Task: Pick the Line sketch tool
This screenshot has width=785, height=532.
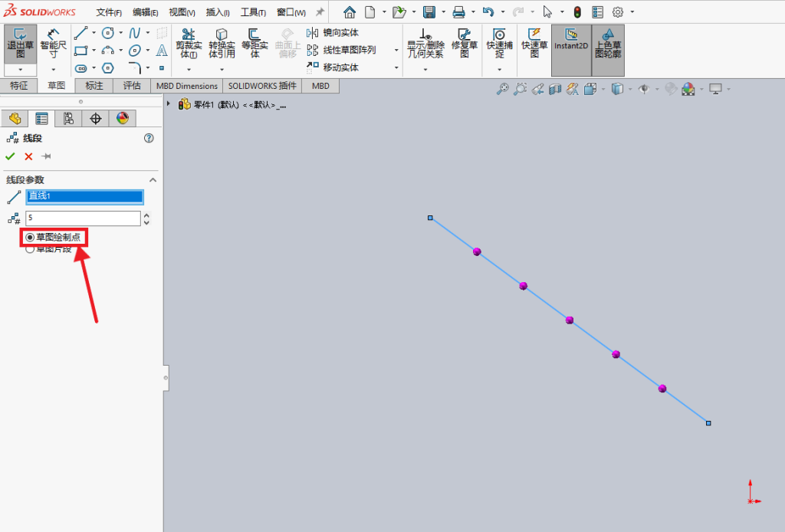Action: 80,33
